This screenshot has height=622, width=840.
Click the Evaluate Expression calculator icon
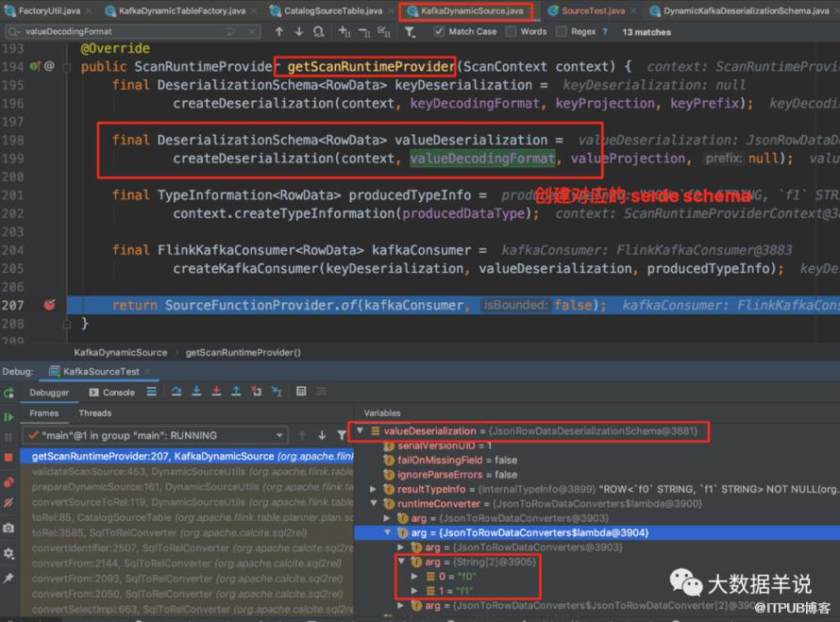301,392
